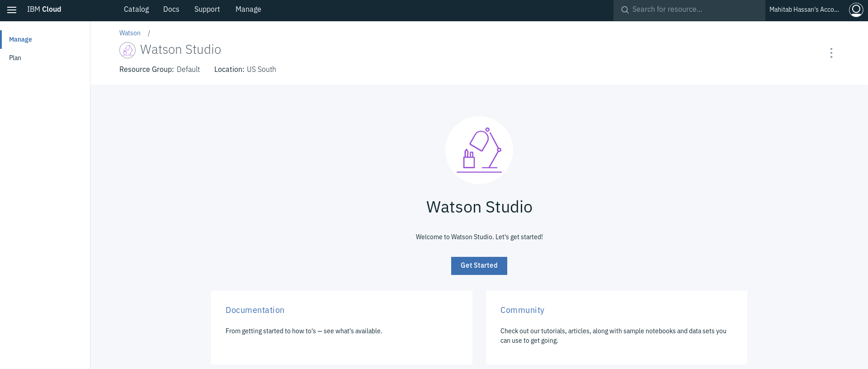Open the three-dot actions menu
Viewport: 868px width, 369px height.
[x=831, y=53]
